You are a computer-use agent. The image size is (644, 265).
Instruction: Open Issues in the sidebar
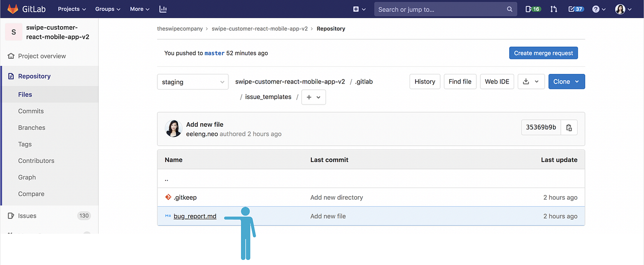tap(27, 216)
